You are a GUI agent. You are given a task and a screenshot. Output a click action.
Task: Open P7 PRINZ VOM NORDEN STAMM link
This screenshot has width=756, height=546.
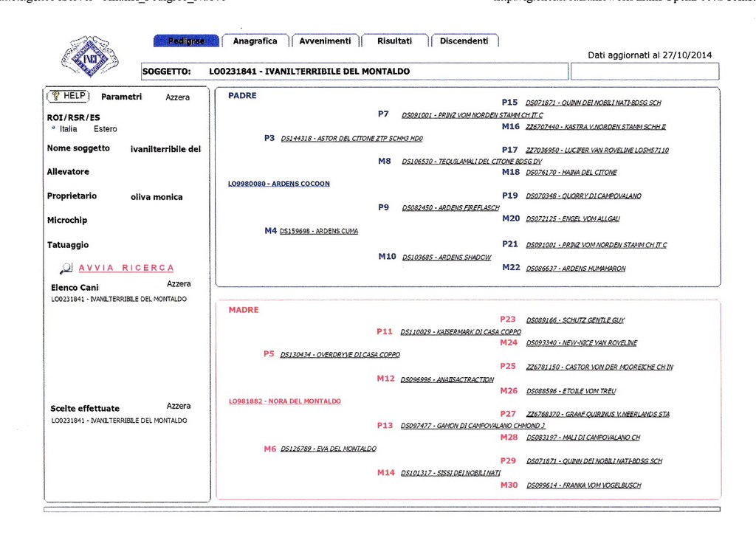(x=472, y=115)
